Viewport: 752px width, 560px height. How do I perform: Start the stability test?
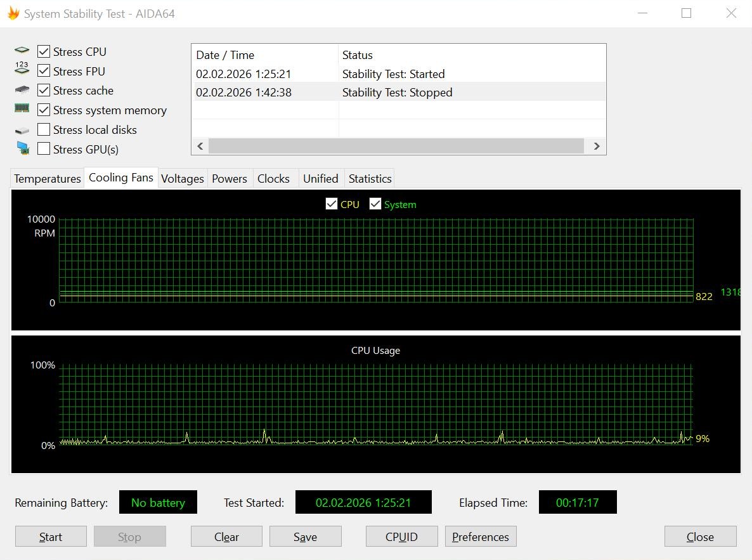pos(51,537)
